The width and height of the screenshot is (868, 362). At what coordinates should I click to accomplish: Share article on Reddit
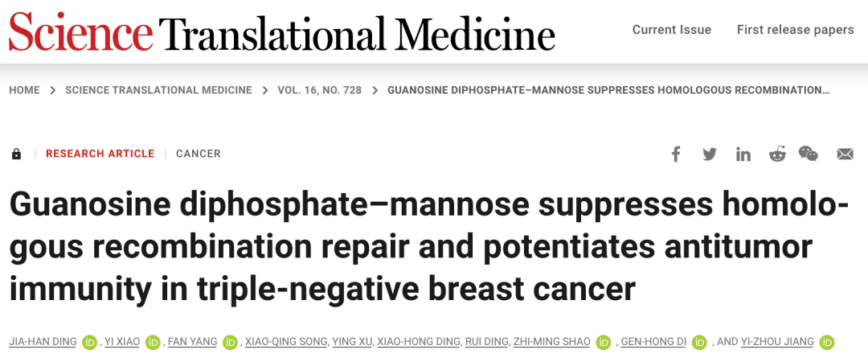777,154
